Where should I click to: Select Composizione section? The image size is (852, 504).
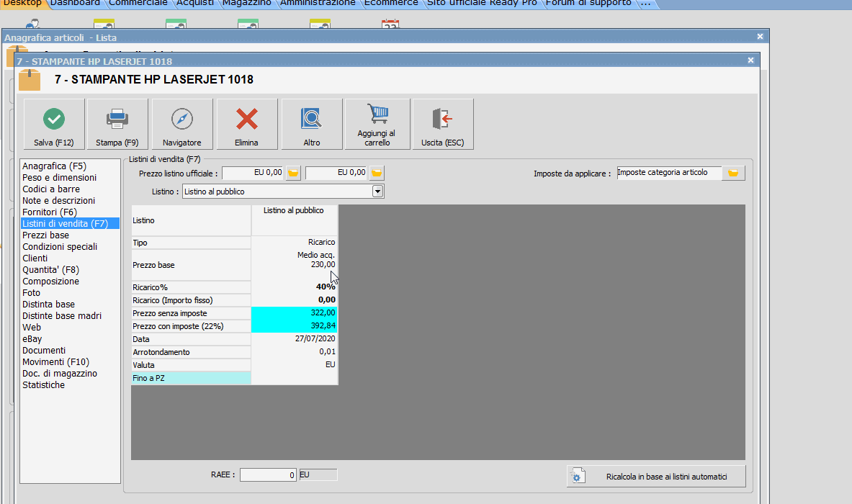pyautogui.click(x=50, y=282)
